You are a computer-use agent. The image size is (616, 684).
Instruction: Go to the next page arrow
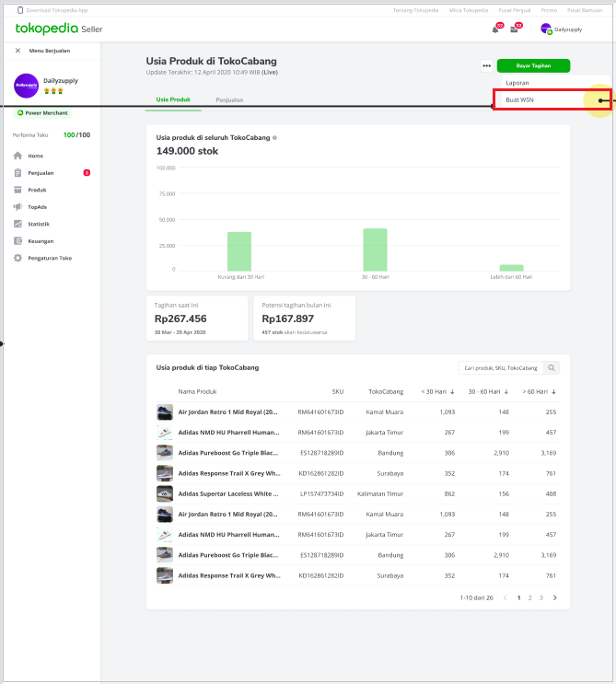(x=555, y=597)
